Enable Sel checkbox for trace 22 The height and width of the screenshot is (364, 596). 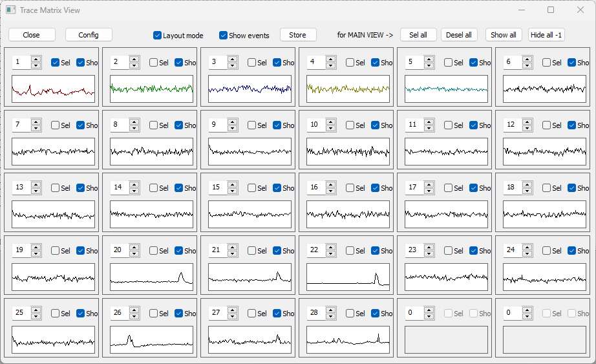click(x=350, y=251)
